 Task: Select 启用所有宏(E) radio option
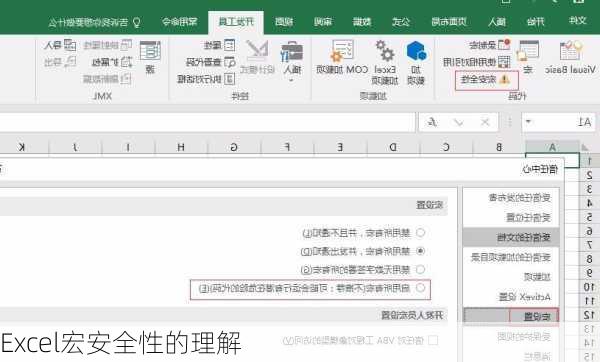click(420, 288)
